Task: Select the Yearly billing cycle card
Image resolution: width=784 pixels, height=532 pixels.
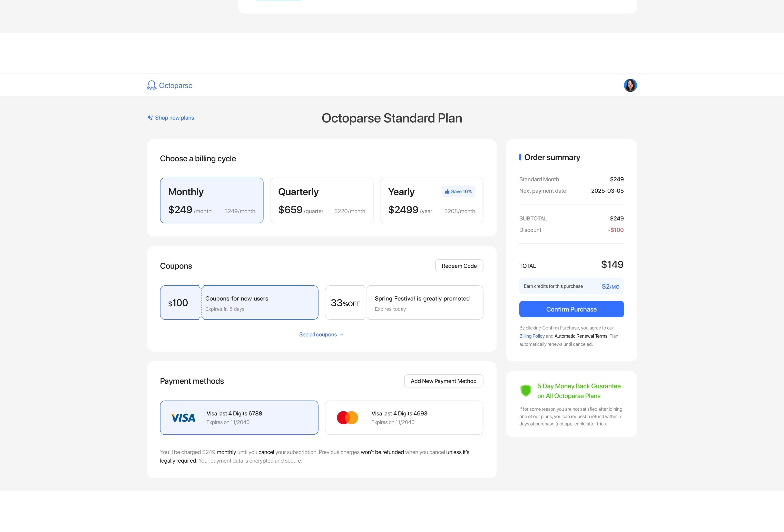Action: [431, 200]
